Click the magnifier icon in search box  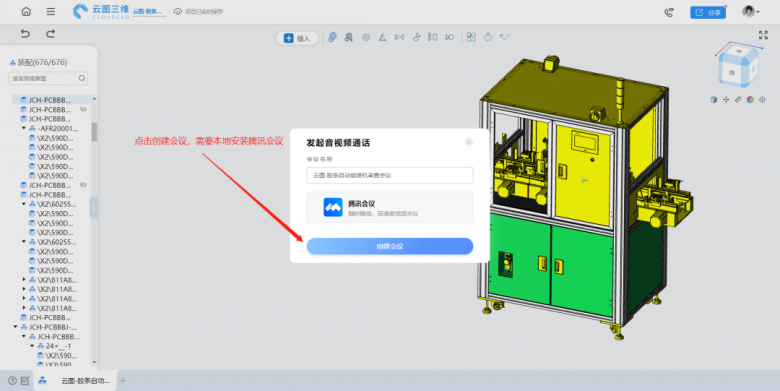(82, 78)
